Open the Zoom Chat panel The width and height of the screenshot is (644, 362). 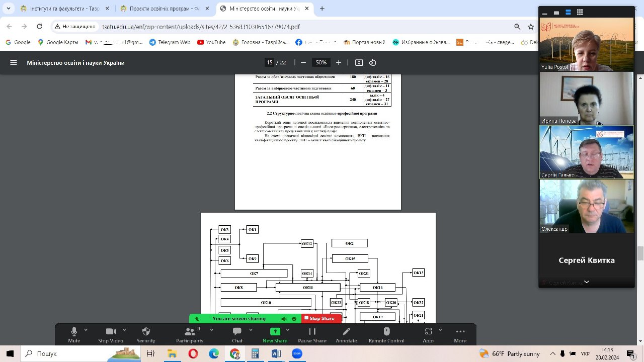pyautogui.click(x=237, y=334)
